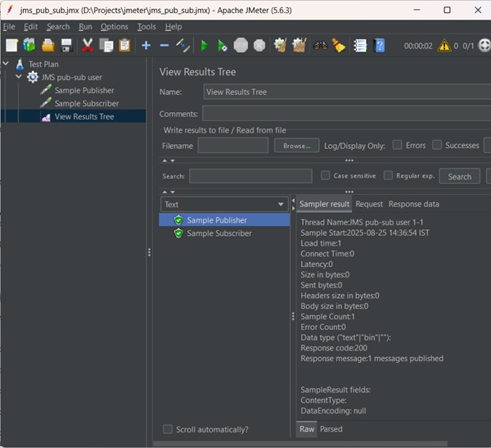Click the Paste clipboard icon
The image size is (491, 448).
(x=124, y=46)
